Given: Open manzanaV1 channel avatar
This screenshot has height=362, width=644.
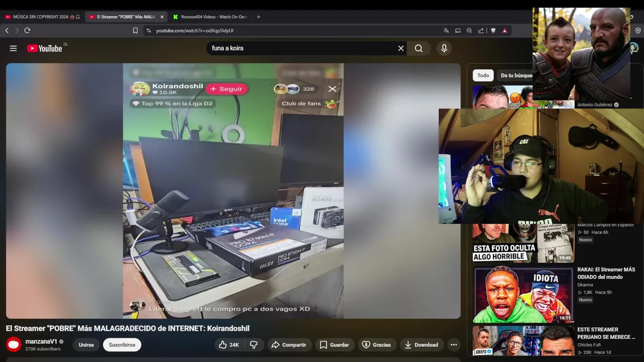Looking at the screenshot, I should pyautogui.click(x=14, y=344).
